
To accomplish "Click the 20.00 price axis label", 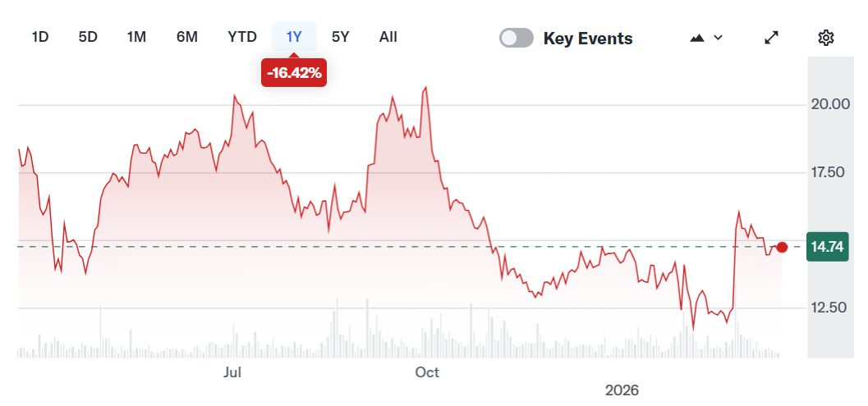I will [x=829, y=104].
